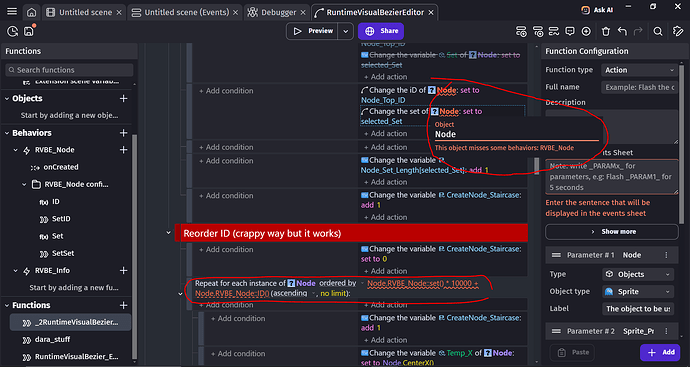Open the Type Objects dropdown
Image resolution: width=690 pixels, height=367 pixels.
pyautogui.click(x=639, y=274)
